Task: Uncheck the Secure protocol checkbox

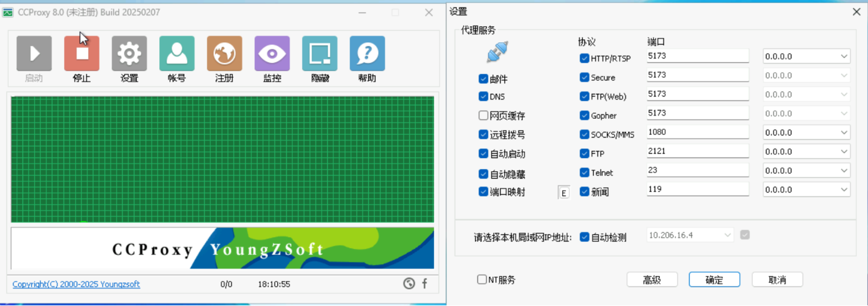Action: point(584,77)
